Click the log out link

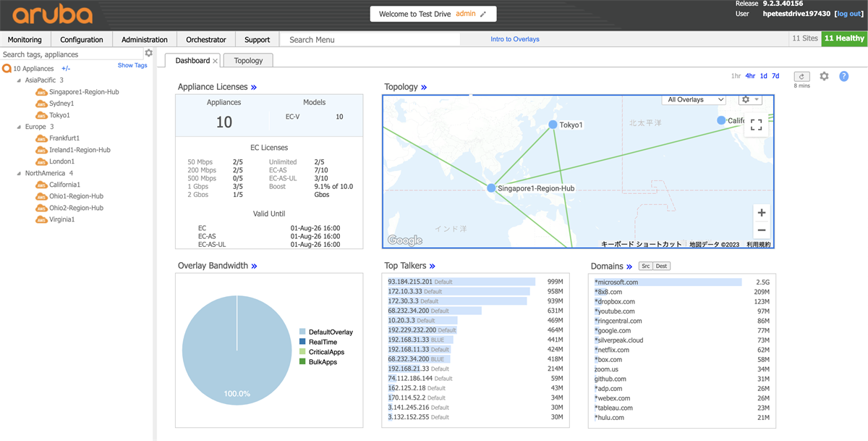click(x=848, y=14)
